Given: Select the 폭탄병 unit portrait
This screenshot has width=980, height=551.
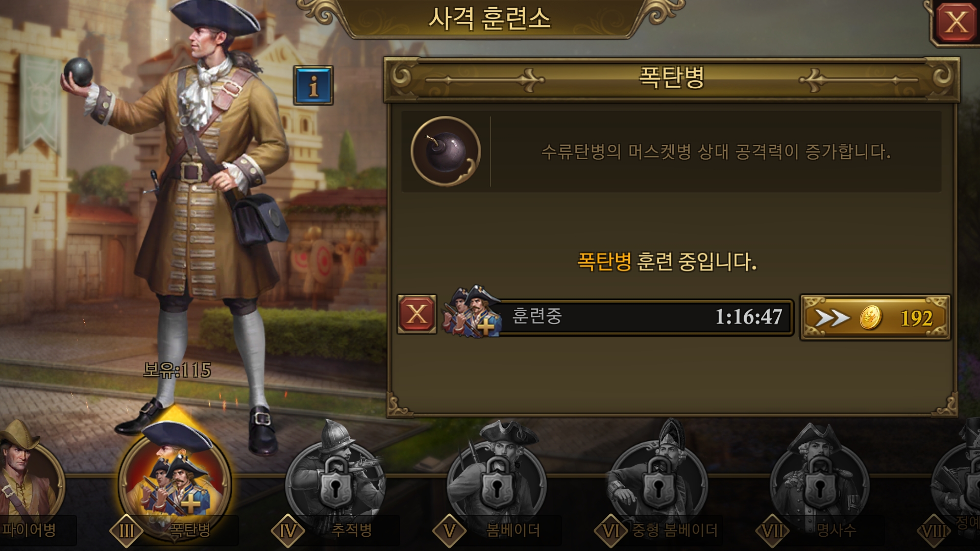Looking at the screenshot, I should (175, 480).
